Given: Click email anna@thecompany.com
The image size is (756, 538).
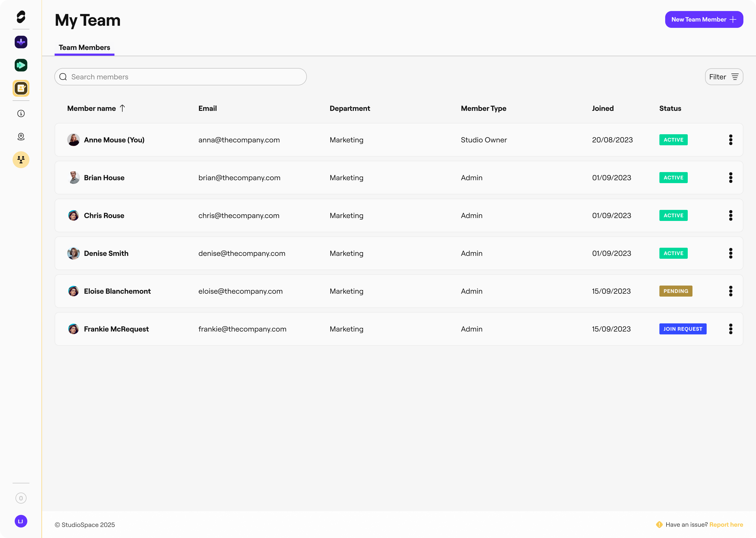Looking at the screenshot, I should tap(239, 140).
